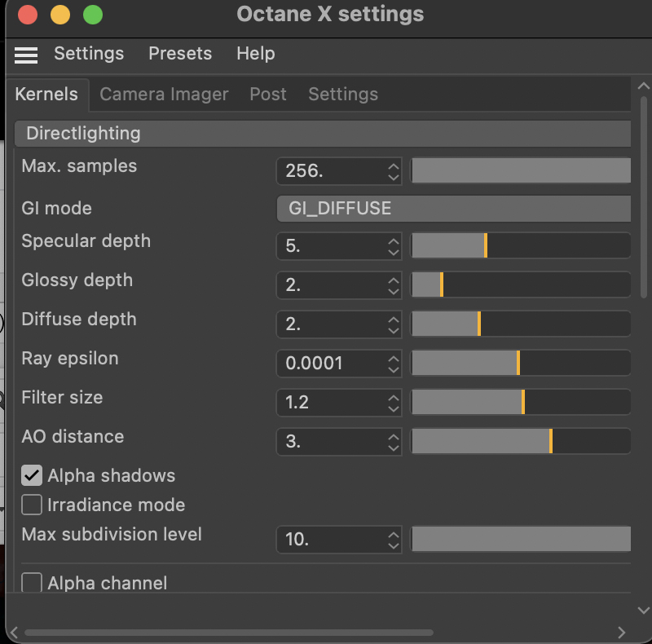Close the Octane X settings window
652x644 pixels.
[28, 15]
